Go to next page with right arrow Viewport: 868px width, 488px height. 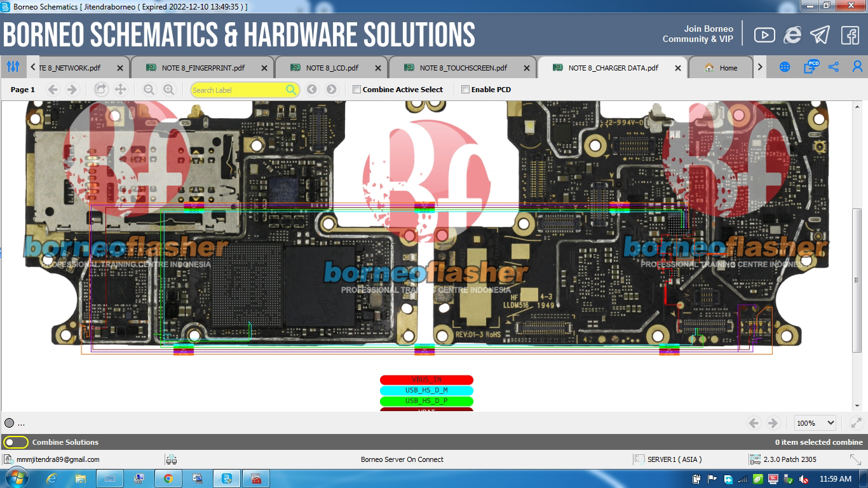[x=72, y=90]
